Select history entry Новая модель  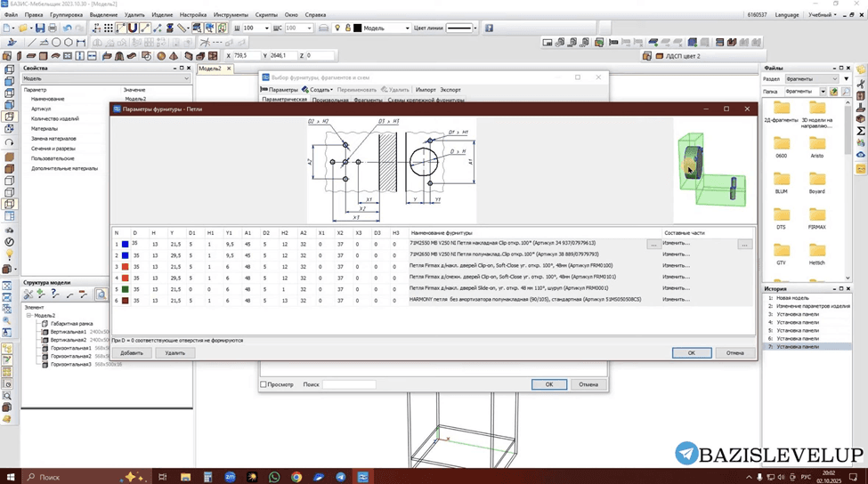(x=792, y=297)
